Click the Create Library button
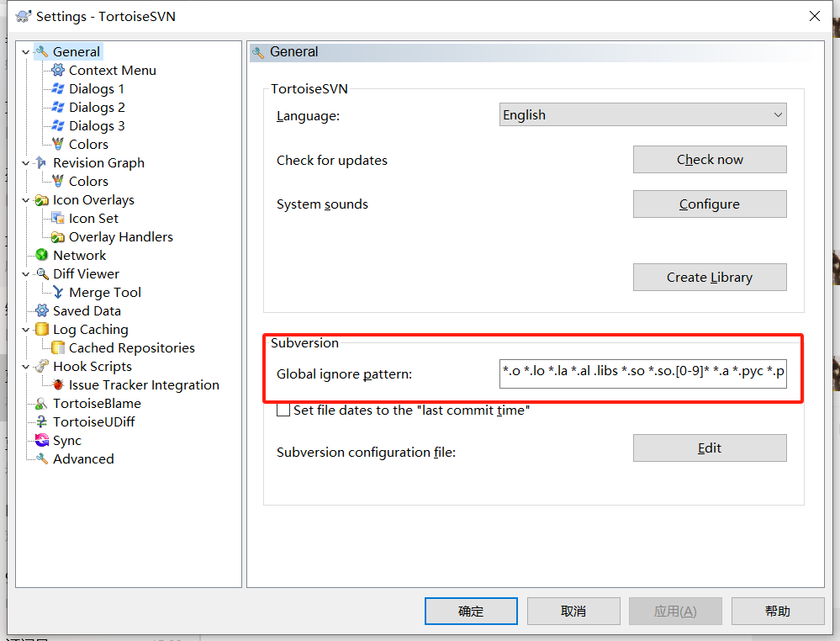The width and height of the screenshot is (840, 641). (x=710, y=277)
